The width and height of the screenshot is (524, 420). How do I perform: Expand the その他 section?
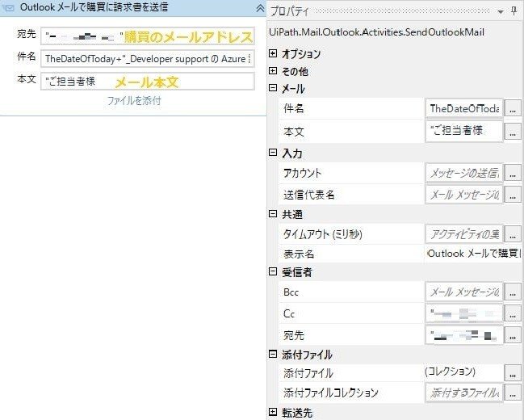[273, 70]
